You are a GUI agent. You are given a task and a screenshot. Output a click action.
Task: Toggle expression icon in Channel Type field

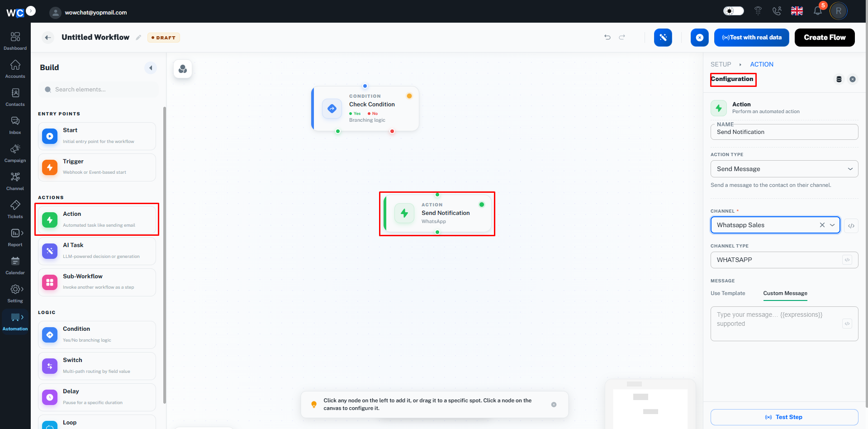[x=847, y=260]
